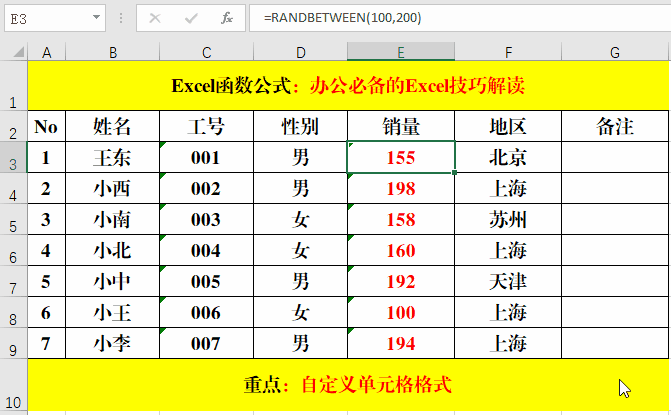Select column D header
671x415 pixels.
[300, 52]
